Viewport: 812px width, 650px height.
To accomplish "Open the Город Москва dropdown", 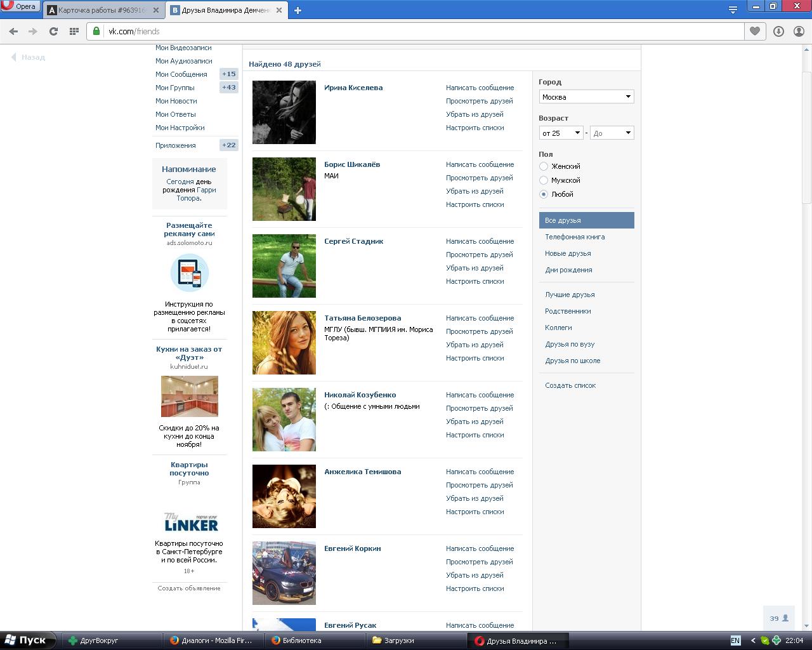I will coord(586,96).
